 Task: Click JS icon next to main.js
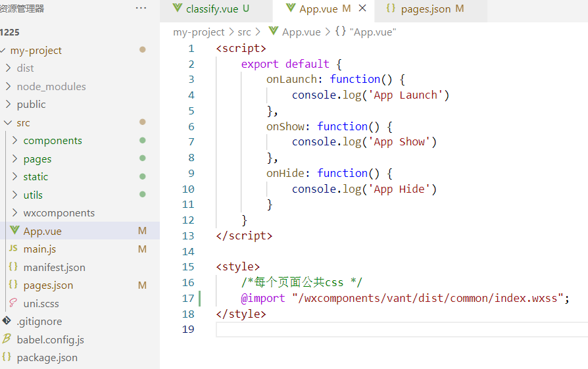14,248
